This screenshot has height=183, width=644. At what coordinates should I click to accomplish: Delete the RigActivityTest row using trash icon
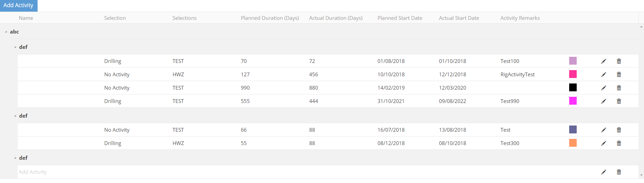pos(619,75)
